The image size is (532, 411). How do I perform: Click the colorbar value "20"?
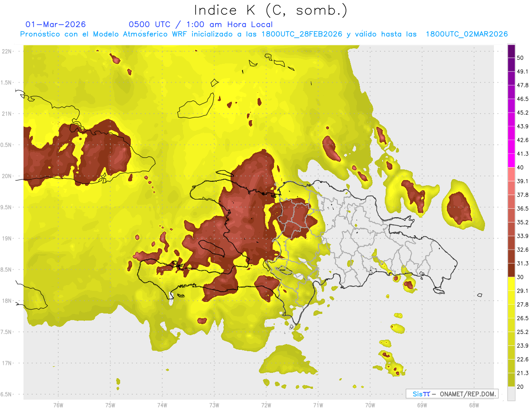pos(520,387)
